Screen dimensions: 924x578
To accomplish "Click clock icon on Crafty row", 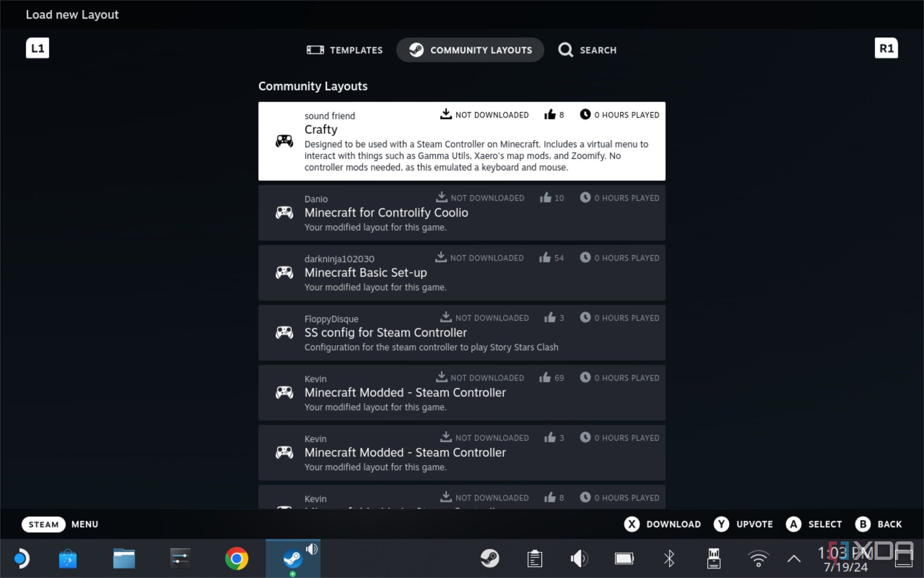I will tap(585, 114).
